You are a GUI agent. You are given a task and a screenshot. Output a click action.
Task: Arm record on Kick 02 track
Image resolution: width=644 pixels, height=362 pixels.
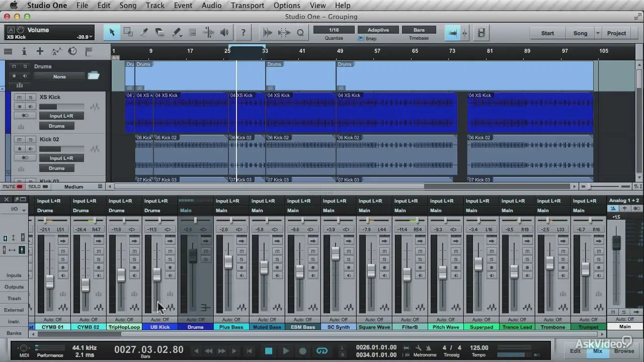pos(20,149)
